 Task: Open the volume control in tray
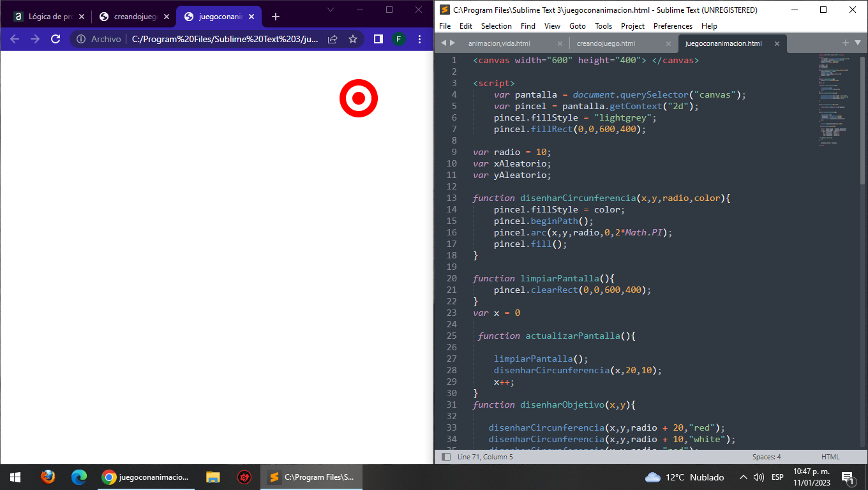click(759, 477)
